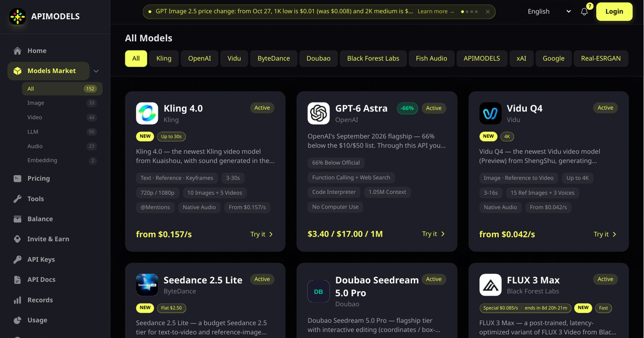
Task: Select Video category in sidebar
Action: tap(62, 117)
